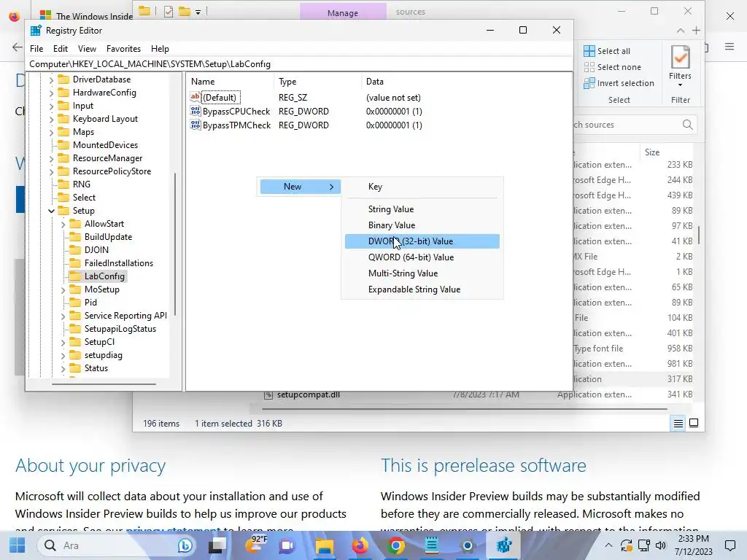Screen dimensions: 747x560
Task: Open Google Chrome from the taskbar
Action: [x=396, y=545]
